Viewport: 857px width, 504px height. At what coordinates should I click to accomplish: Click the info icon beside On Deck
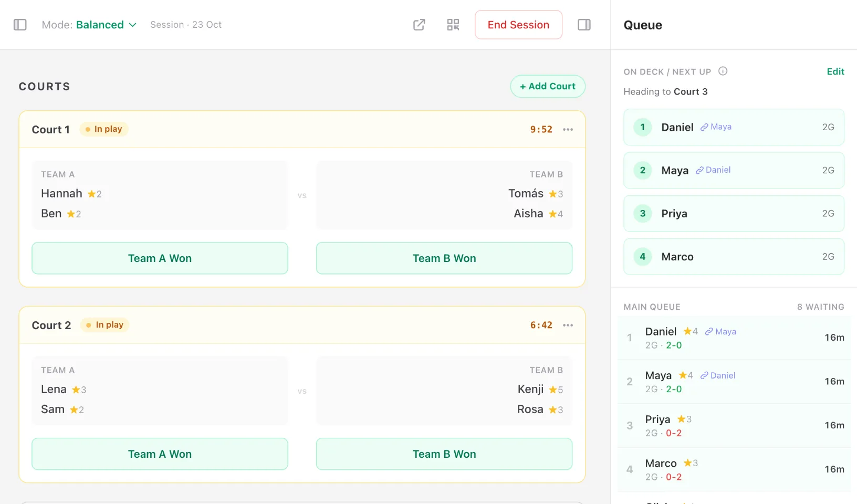coord(723,71)
